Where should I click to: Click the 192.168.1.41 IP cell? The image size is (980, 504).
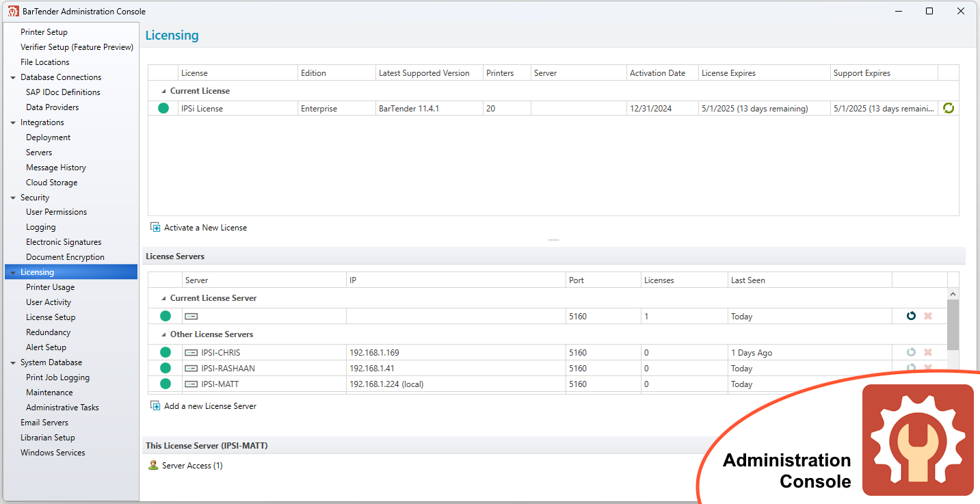[x=456, y=369]
